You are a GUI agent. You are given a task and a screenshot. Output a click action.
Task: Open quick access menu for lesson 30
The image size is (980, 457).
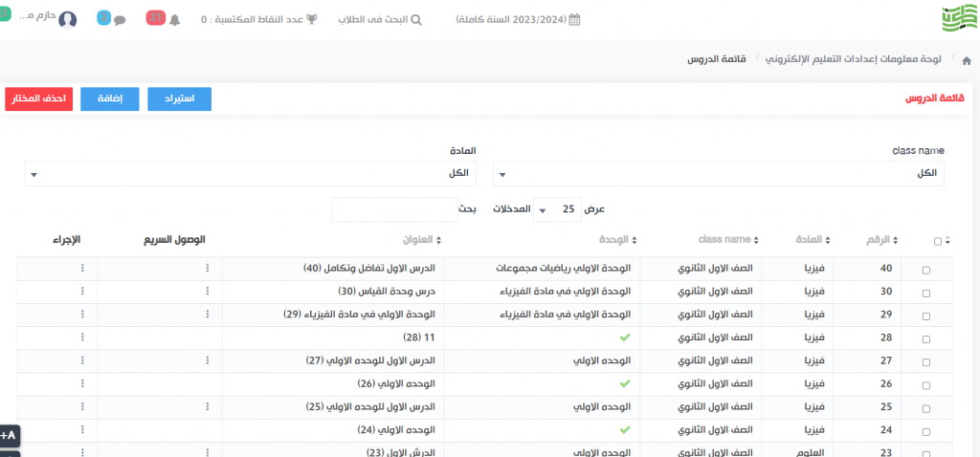coord(207,292)
